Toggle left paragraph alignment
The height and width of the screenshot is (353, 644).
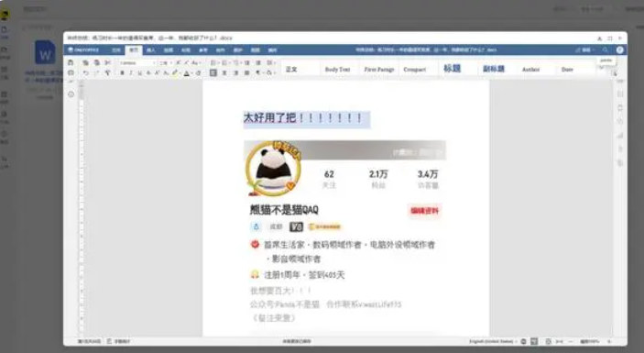[x=213, y=72]
